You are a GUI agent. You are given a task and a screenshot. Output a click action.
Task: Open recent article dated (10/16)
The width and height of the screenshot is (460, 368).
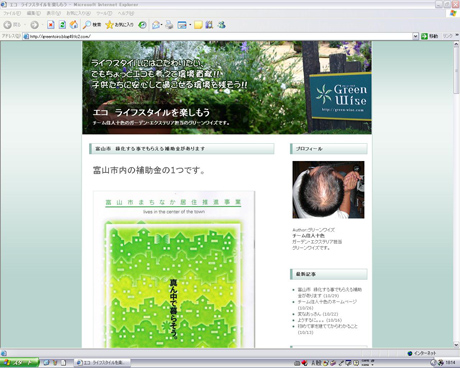[320, 320]
